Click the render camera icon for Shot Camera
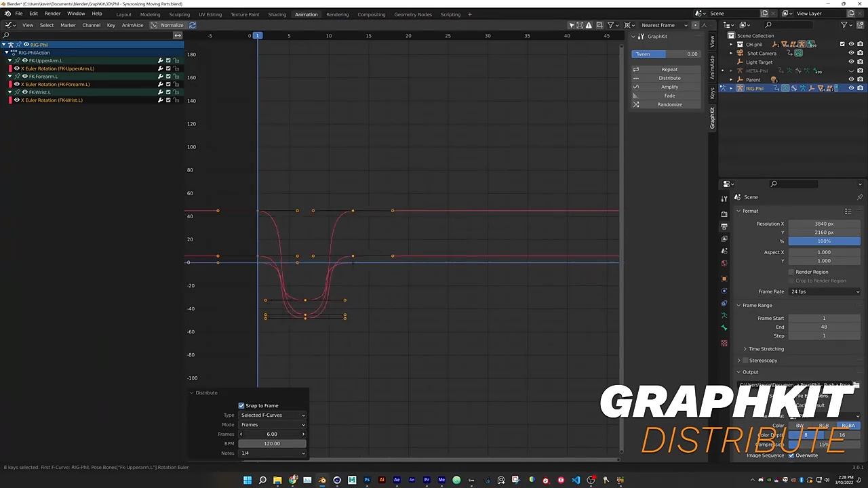This screenshot has width=868, height=488. [x=860, y=53]
